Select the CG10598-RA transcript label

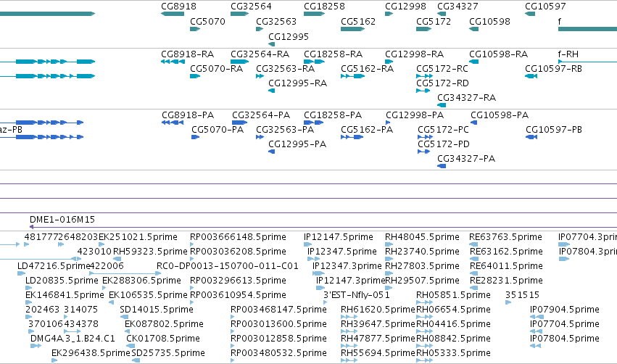pos(498,54)
